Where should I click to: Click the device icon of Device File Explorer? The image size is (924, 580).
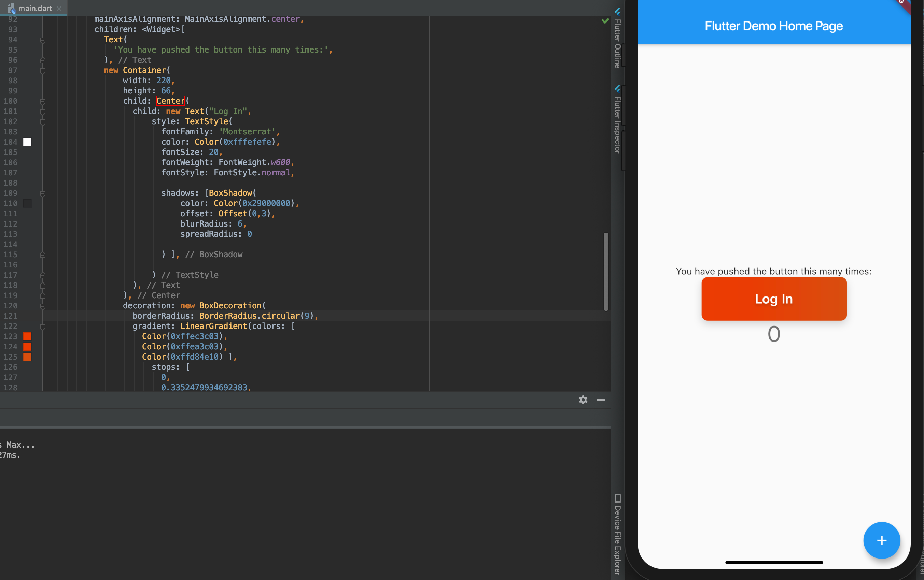[617, 498]
